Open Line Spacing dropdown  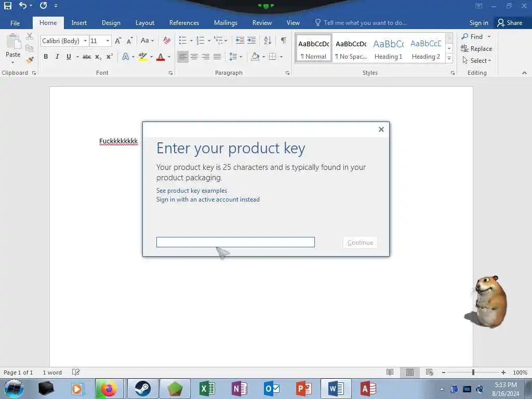235,57
